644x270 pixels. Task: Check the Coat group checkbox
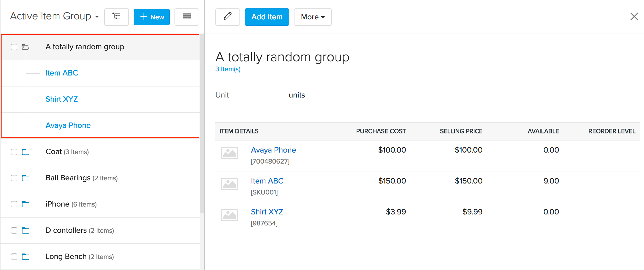coord(14,152)
